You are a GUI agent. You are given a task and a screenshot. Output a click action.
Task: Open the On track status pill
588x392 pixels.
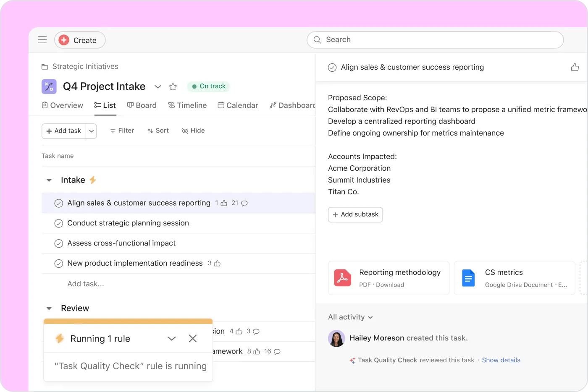(x=209, y=86)
